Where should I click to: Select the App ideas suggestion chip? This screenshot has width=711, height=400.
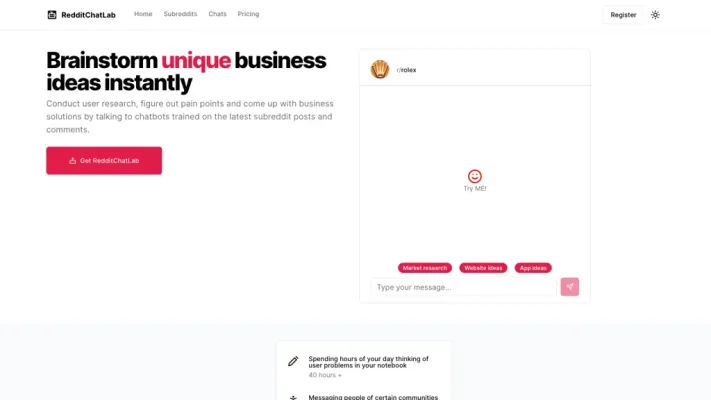point(533,268)
